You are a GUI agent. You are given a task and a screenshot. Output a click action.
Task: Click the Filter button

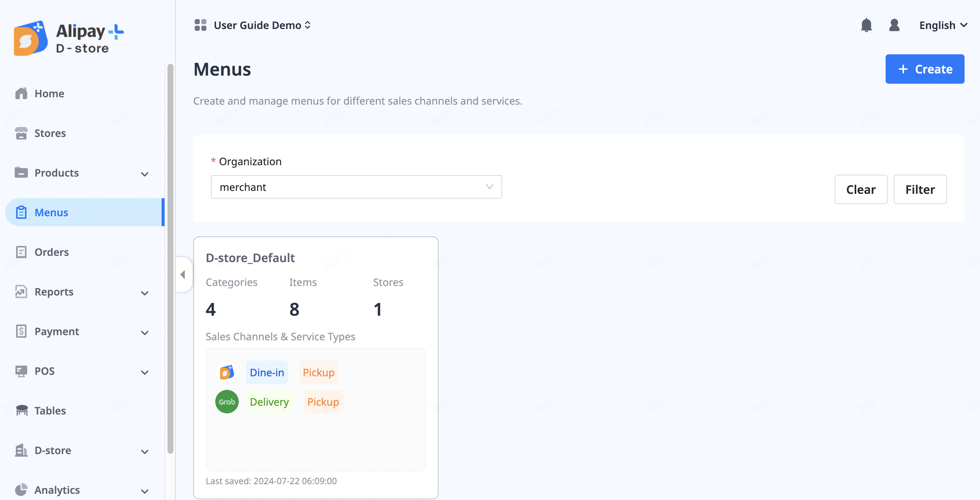(x=919, y=189)
